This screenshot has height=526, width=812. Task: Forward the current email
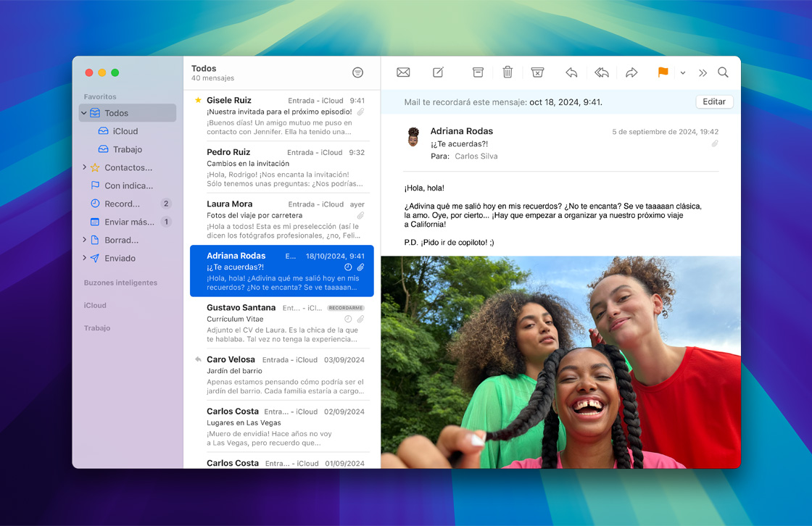(x=631, y=72)
